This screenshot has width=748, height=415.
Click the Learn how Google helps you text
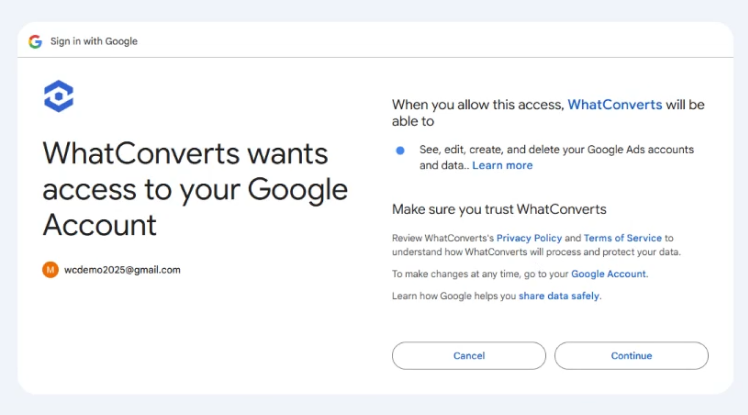(454, 296)
